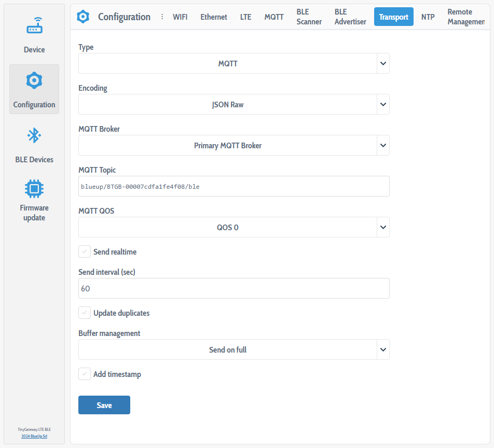Screen dimensions: 494x448
Task: Enable the Send realtime checkbox
Action: [85, 251]
